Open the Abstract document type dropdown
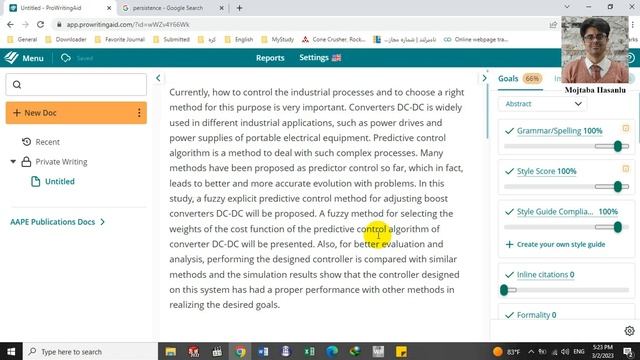 point(542,104)
